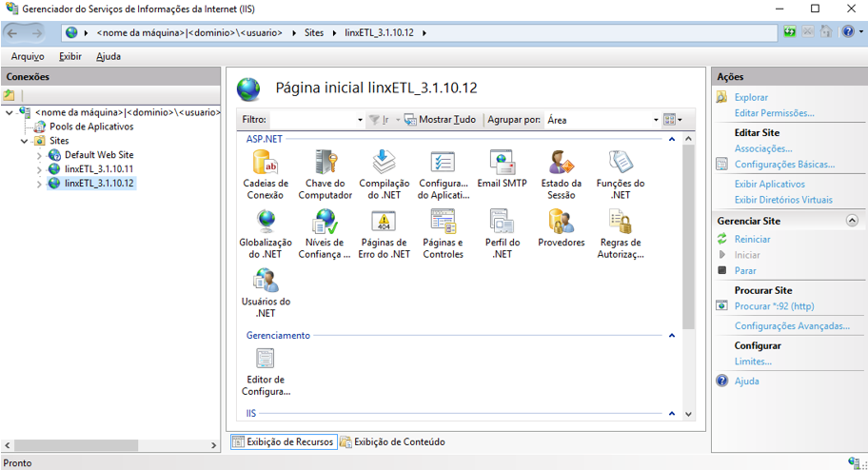Click Exibir Aplicativos link

pyautogui.click(x=769, y=184)
